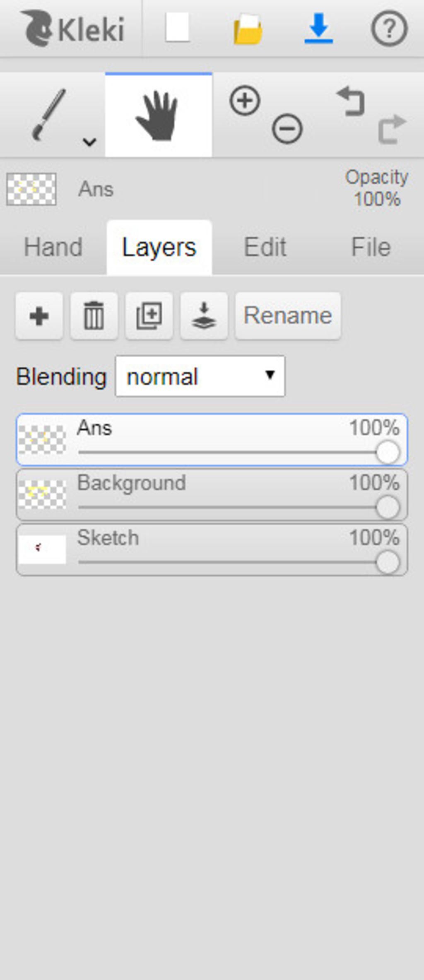This screenshot has height=980, width=424.
Task: Open the Blending mode dropdown
Action: point(200,376)
